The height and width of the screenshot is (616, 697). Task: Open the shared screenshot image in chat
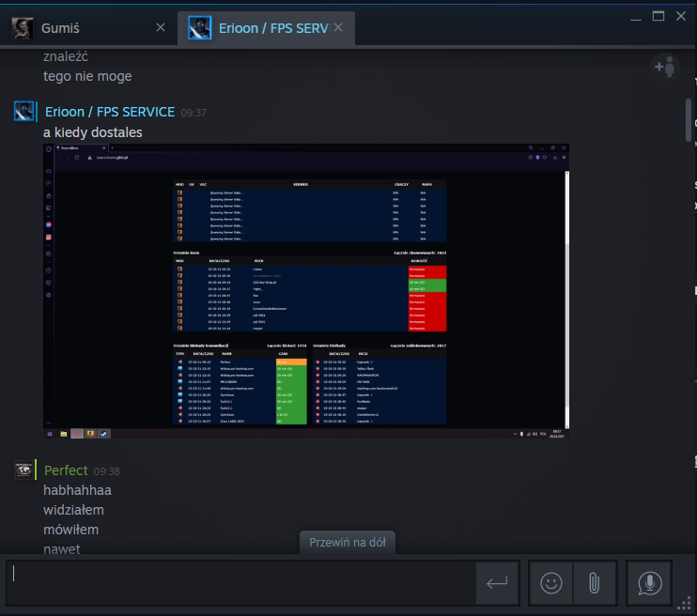pyautogui.click(x=306, y=291)
